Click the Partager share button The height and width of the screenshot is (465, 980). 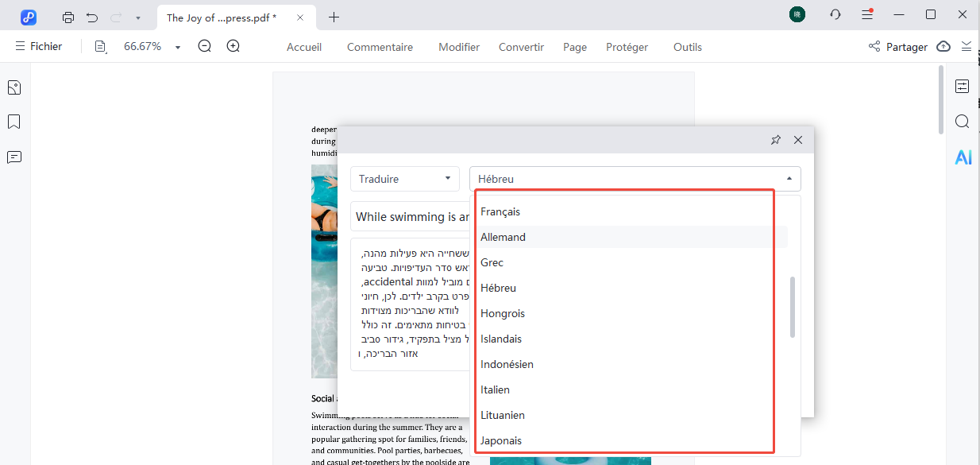pyautogui.click(x=898, y=47)
